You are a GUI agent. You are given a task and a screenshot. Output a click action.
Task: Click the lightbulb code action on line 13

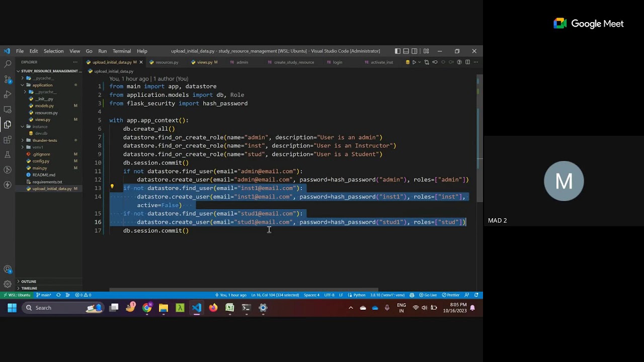[x=112, y=187]
